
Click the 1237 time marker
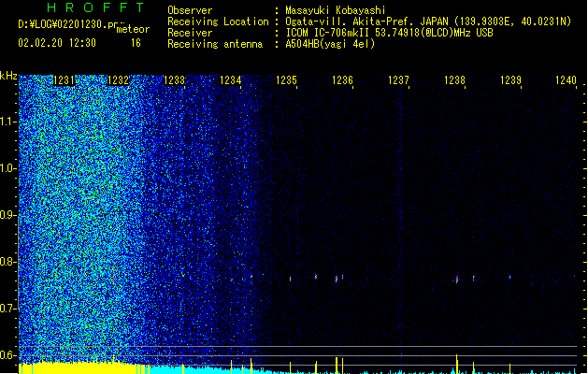(x=398, y=80)
